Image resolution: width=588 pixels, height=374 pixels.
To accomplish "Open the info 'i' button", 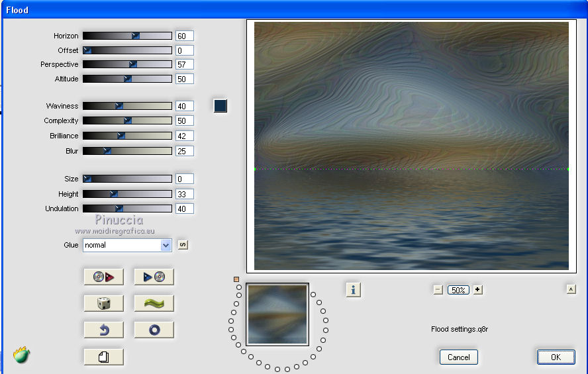I will pyautogui.click(x=353, y=290).
